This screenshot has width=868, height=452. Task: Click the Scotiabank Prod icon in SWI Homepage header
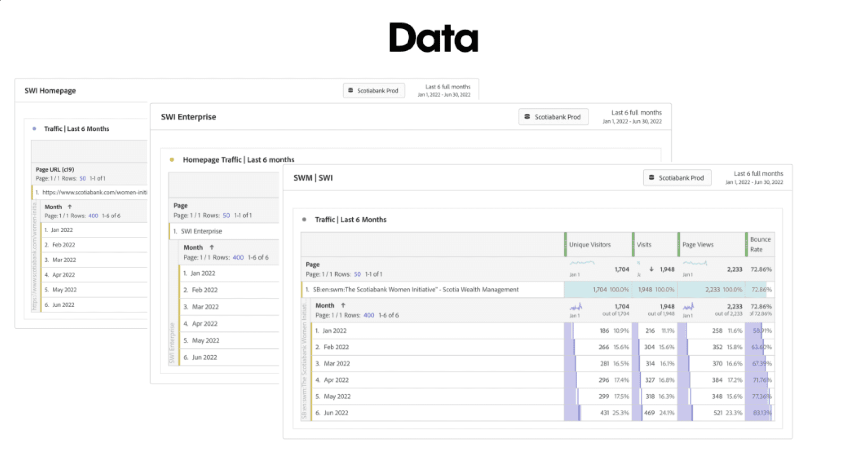[x=350, y=90]
